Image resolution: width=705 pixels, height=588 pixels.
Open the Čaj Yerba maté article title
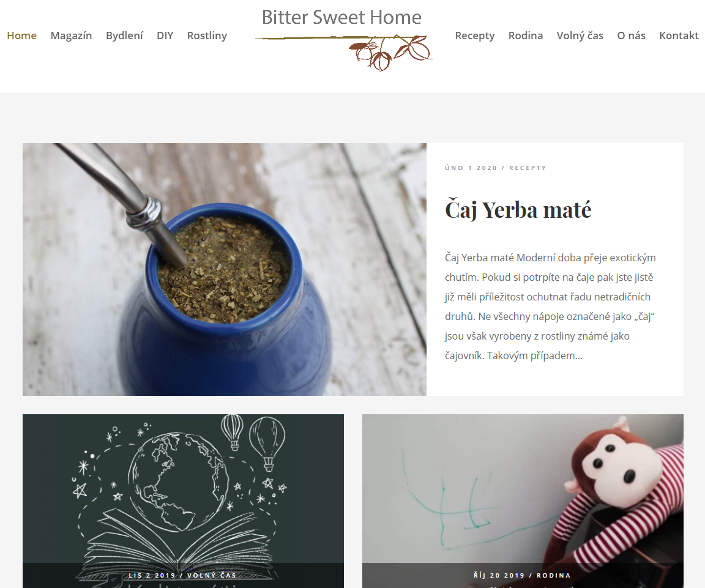[518, 210]
